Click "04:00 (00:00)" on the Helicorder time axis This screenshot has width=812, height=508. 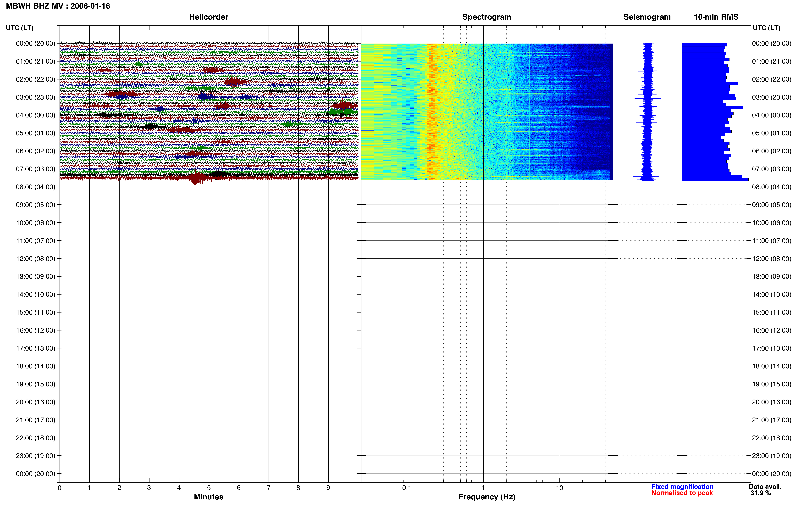[36, 115]
